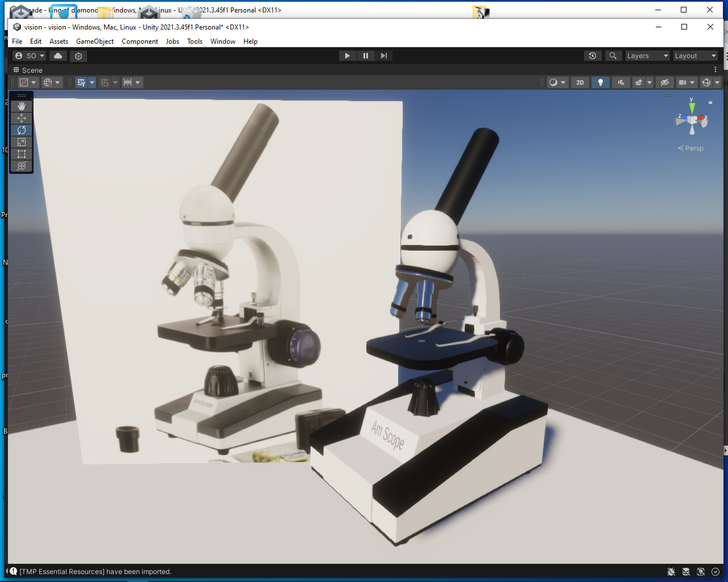Open the Layout dropdown
This screenshot has width=728, height=582.
coord(695,56)
